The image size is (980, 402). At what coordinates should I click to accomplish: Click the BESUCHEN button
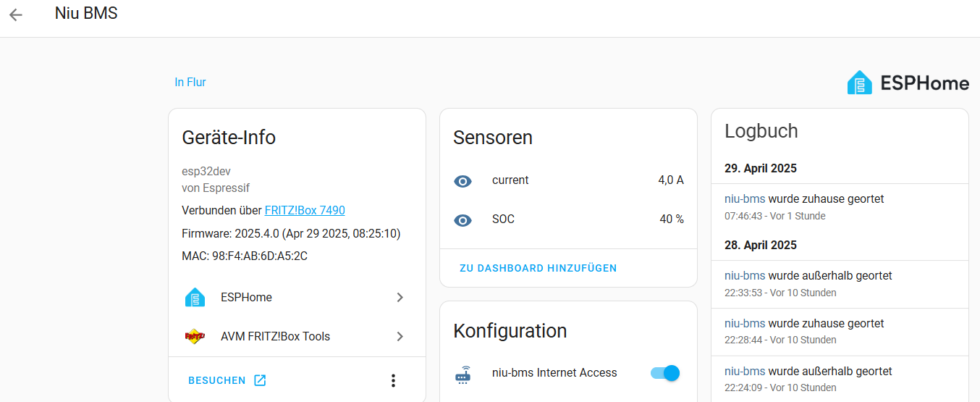(x=217, y=380)
